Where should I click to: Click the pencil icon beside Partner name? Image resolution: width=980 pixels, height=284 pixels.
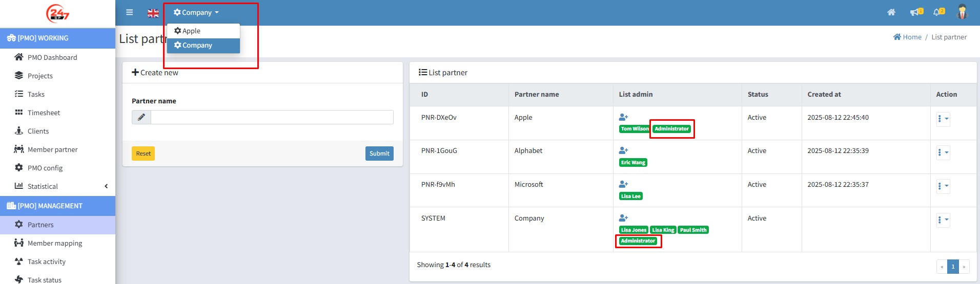[x=141, y=117]
